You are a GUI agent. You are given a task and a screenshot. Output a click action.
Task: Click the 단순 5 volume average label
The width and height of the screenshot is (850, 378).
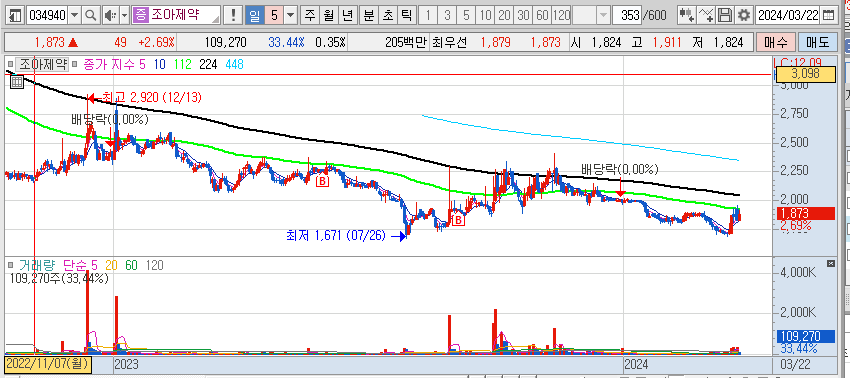[80, 265]
